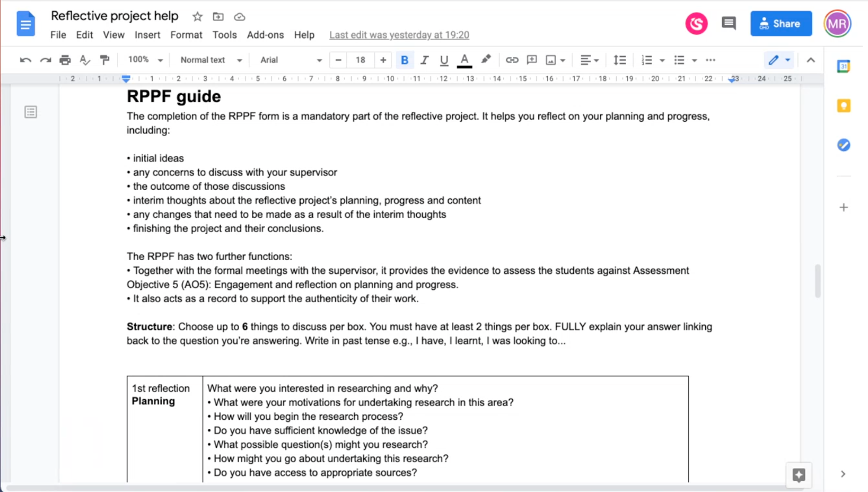Open the Format menu
The image size is (868, 492).
click(186, 35)
